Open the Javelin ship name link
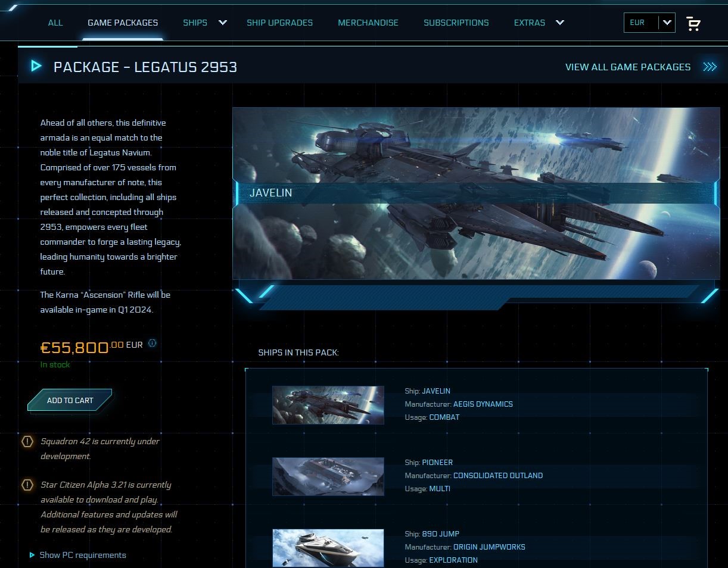This screenshot has height=568, width=728. pos(436,391)
